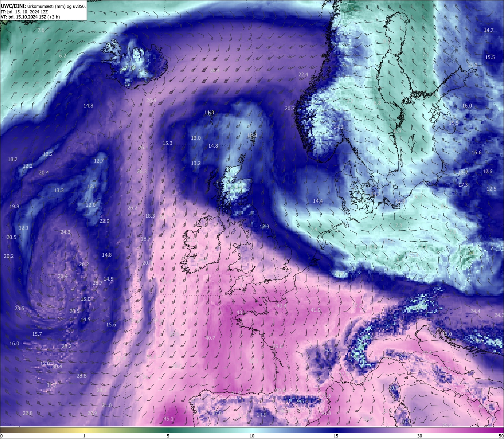Click the '50' tick on color scale
Screen dimensions: 504x439
point(500,436)
